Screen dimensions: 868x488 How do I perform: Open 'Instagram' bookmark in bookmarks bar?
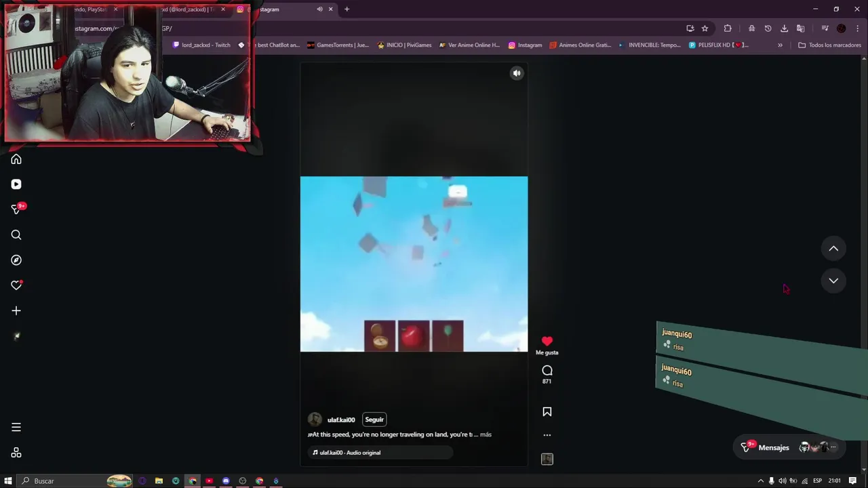tap(526, 45)
